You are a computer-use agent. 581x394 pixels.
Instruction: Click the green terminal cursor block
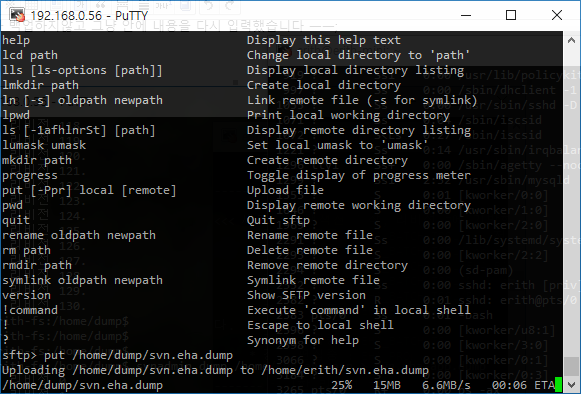click(558, 385)
